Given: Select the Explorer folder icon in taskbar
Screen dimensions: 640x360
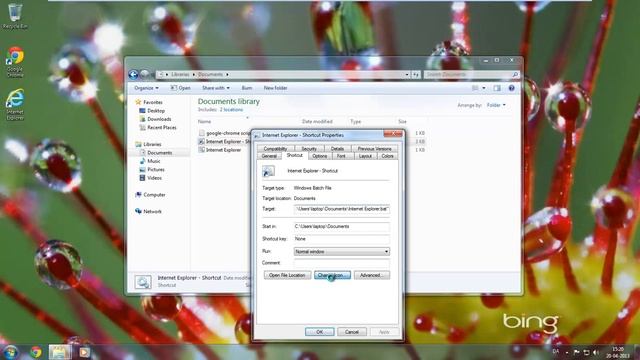Looking at the screenshot, I should click(x=60, y=352).
